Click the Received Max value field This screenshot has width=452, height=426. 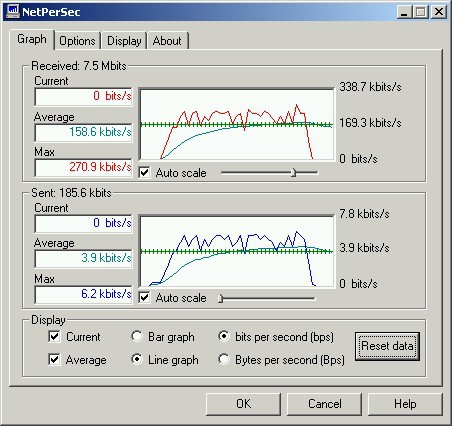coord(83,167)
